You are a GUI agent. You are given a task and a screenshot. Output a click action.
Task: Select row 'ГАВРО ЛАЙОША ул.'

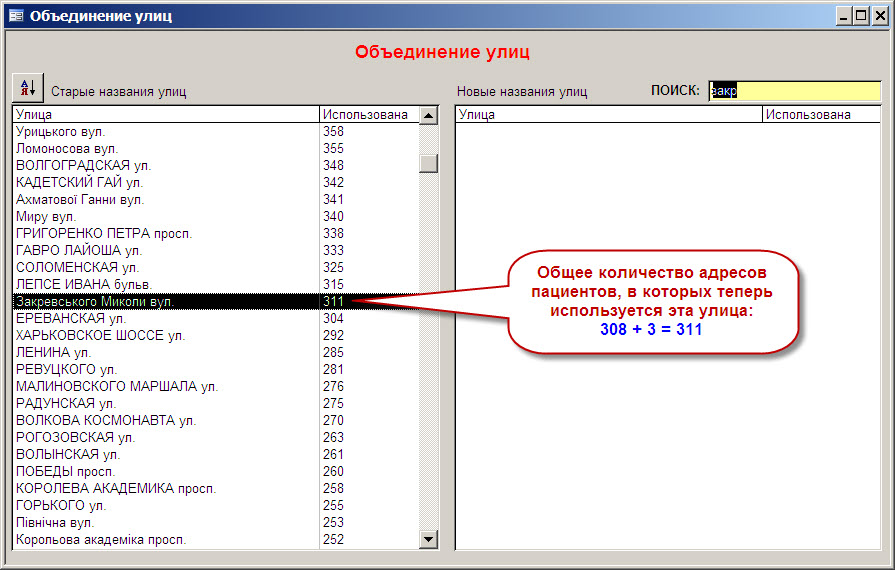(216, 250)
